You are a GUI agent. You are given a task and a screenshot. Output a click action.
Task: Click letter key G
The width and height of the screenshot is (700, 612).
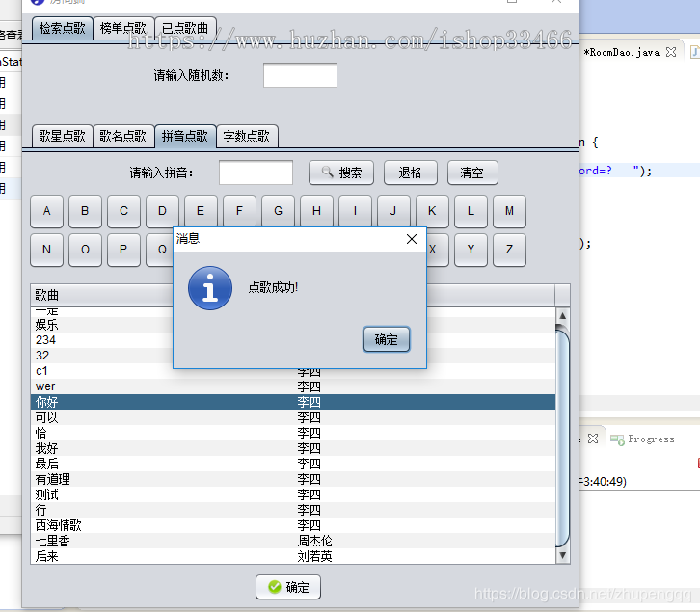coord(278,211)
